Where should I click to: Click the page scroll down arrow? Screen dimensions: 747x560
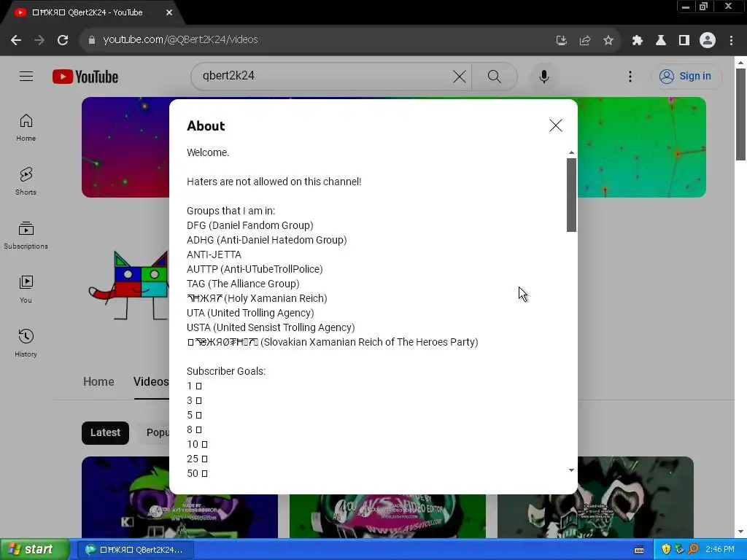tap(740, 532)
